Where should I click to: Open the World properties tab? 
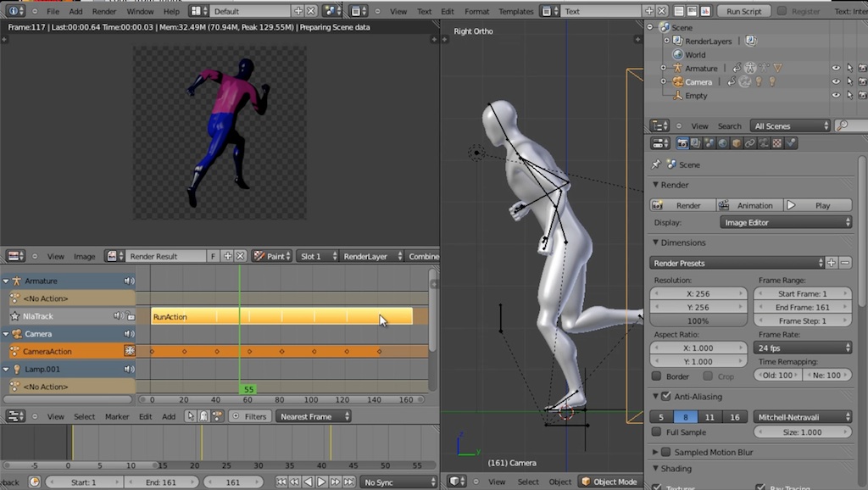(721, 142)
